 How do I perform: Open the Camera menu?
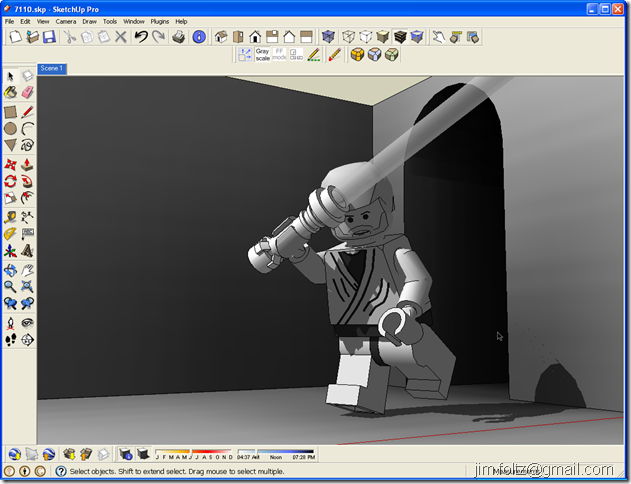[x=66, y=21]
